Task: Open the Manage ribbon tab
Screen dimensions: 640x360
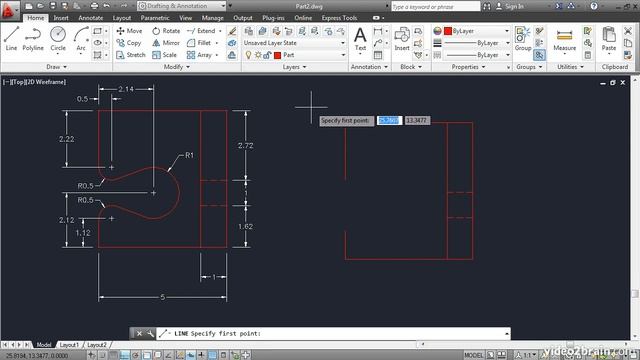Action: pyautogui.click(x=213, y=18)
